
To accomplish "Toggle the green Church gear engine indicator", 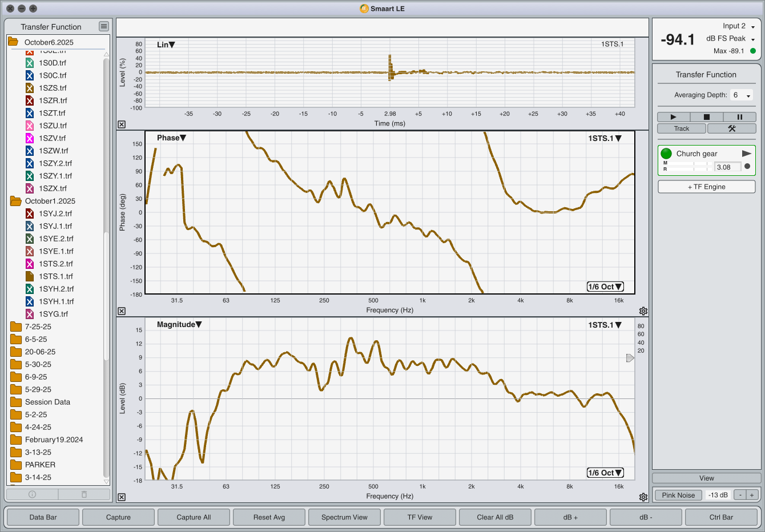I will (666, 154).
